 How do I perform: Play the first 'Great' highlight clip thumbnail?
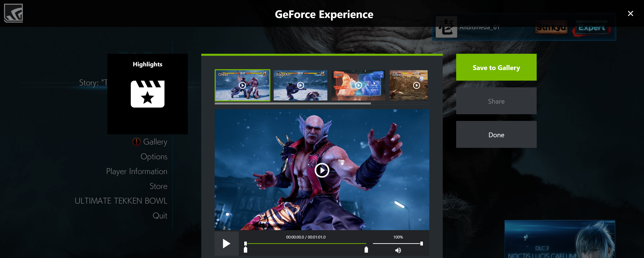242,85
